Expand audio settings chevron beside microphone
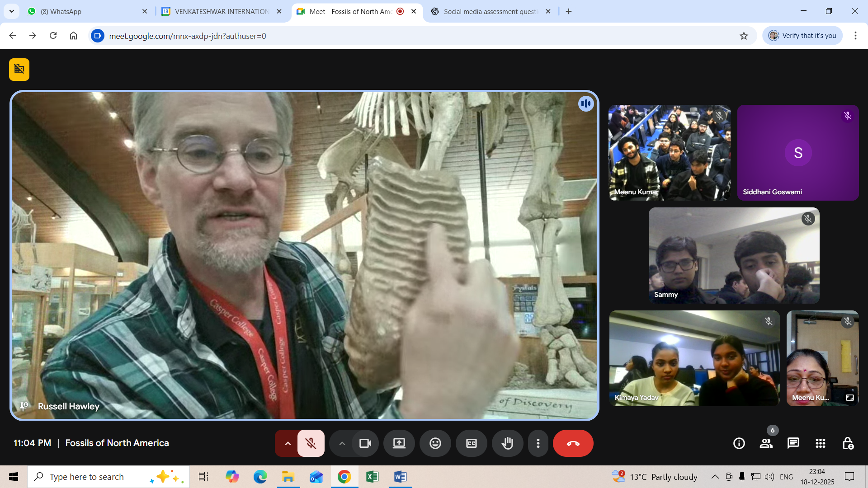The height and width of the screenshot is (488, 868). click(x=288, y=443)
